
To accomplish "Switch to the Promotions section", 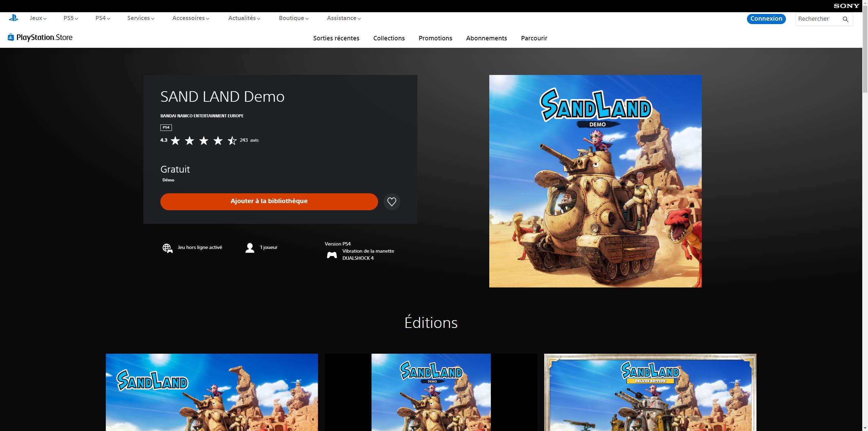I will point(435,38).
